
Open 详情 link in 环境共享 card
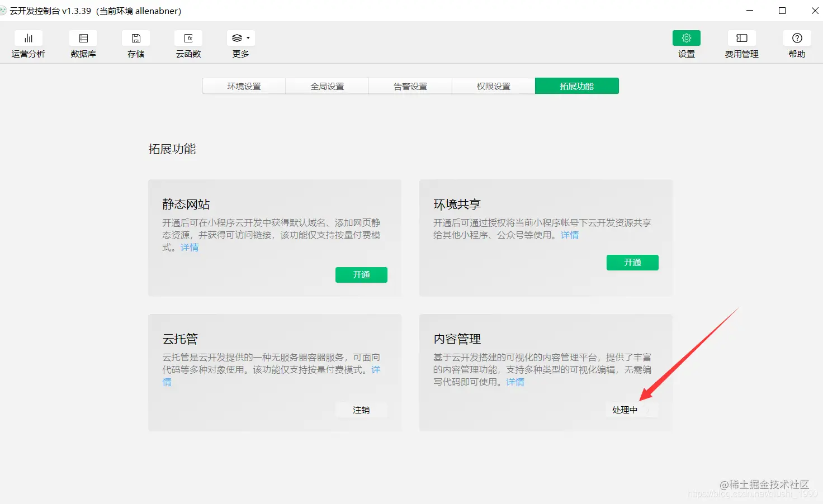pyautogui.click(x=570, y=235)
